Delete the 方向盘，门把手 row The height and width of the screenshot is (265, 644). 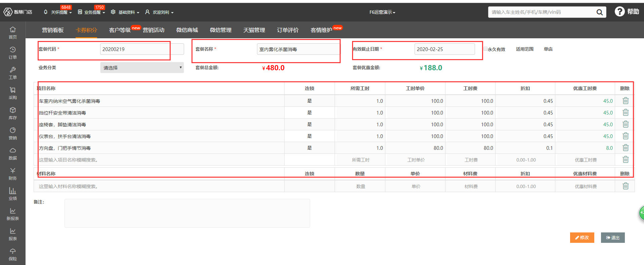(626, 148)
